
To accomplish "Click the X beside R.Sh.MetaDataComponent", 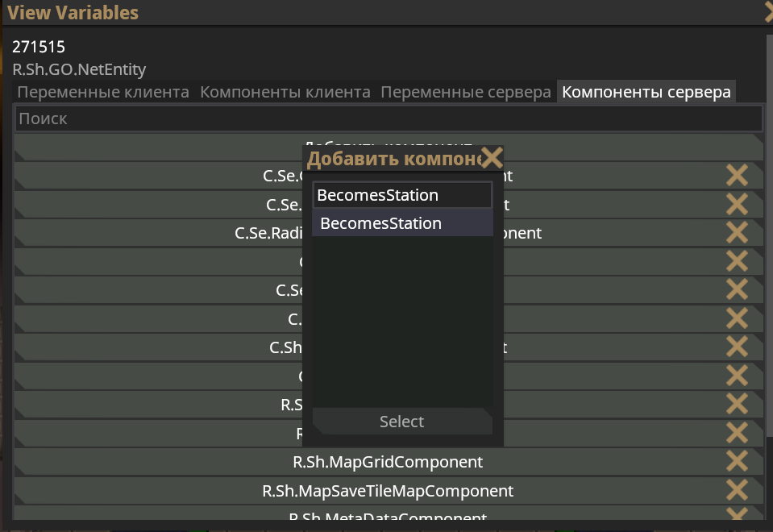I will pos(737,514).
